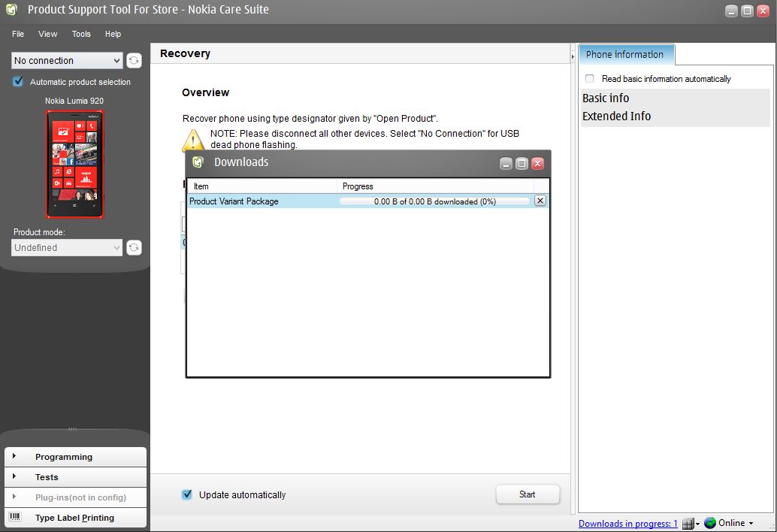Screen dimensions: 777x532
Task: Expand the Tests section
Action: point(75,477)
